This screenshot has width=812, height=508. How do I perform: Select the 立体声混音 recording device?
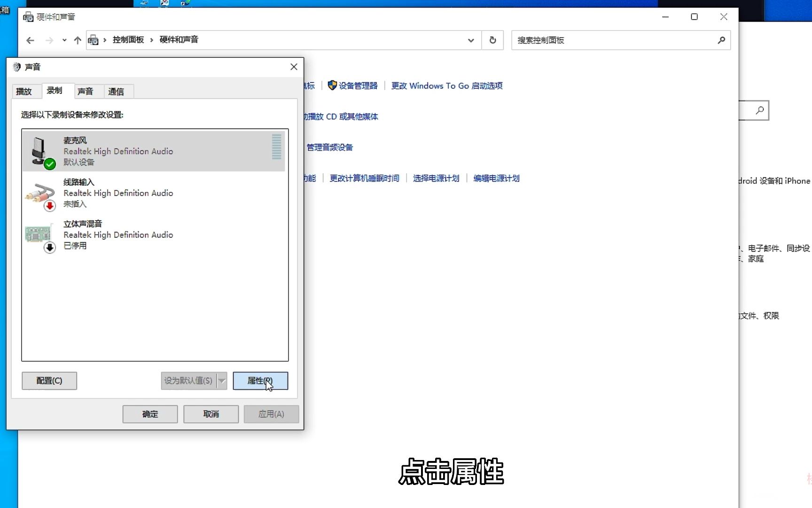[x=154, y=234]
